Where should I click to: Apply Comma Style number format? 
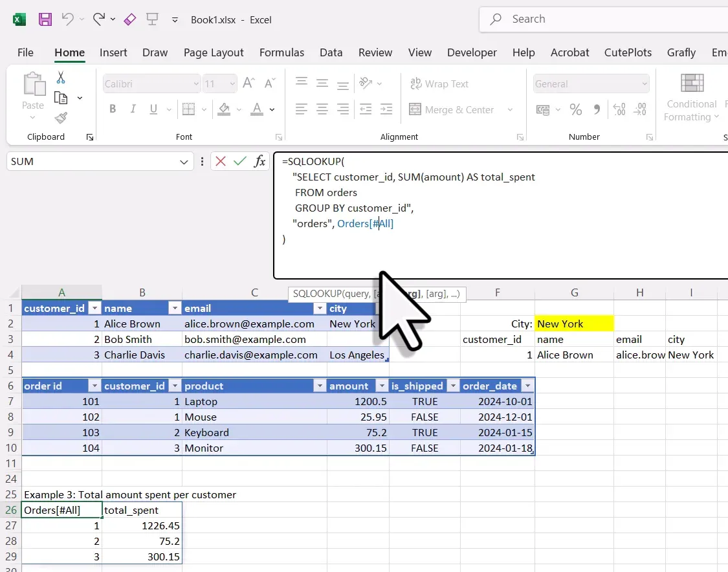click(x=596, y=110)
